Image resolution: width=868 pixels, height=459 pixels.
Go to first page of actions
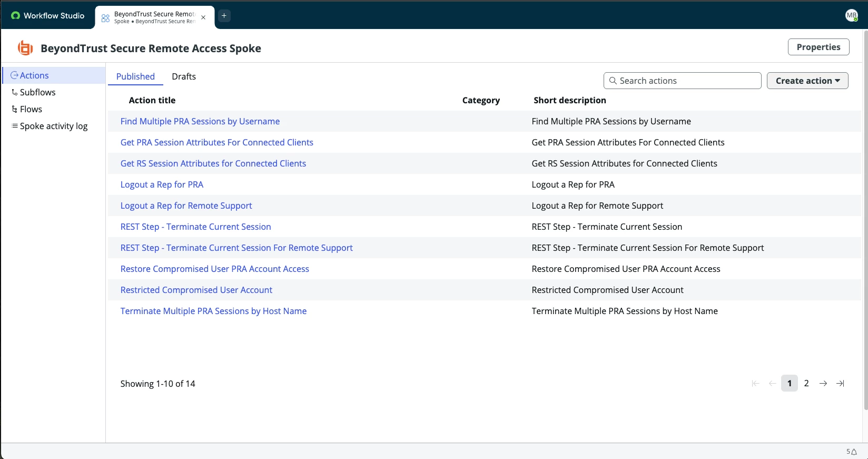tap(755, 384)
